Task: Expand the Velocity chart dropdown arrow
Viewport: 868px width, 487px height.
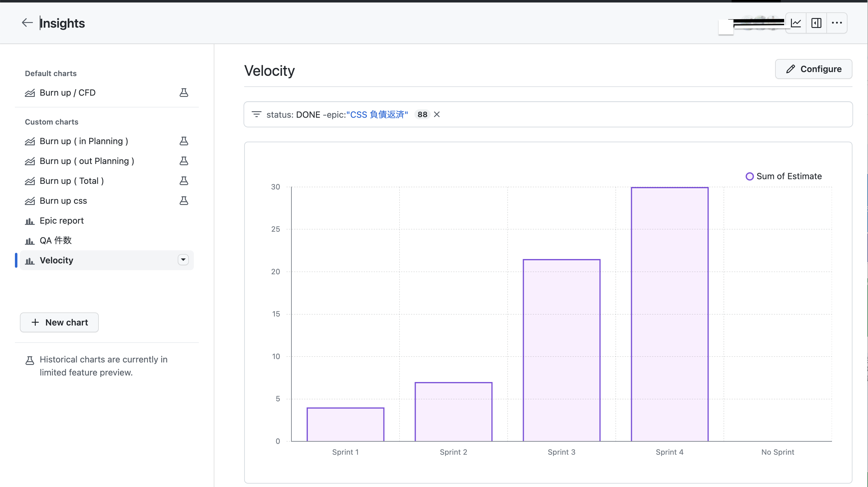Action: click(183, 260)
